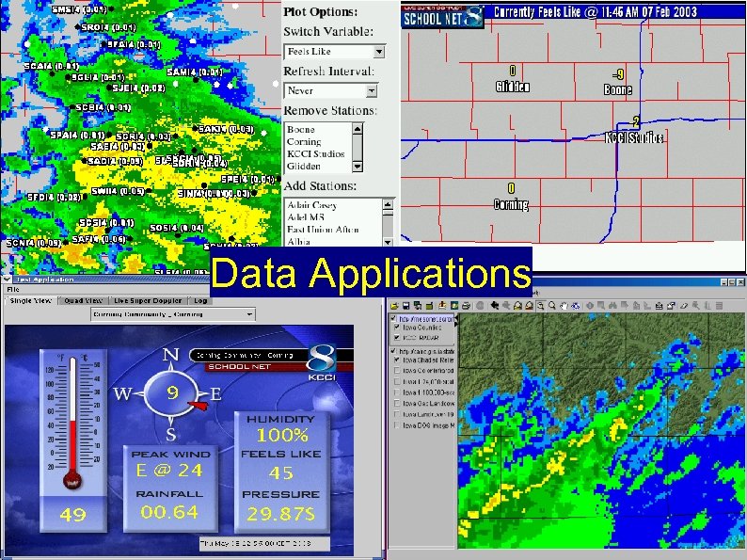This screenshot has width=747, height=560.
Task: Click the thermometer gauge on weather panel
Action: click(x=72, y=424)
